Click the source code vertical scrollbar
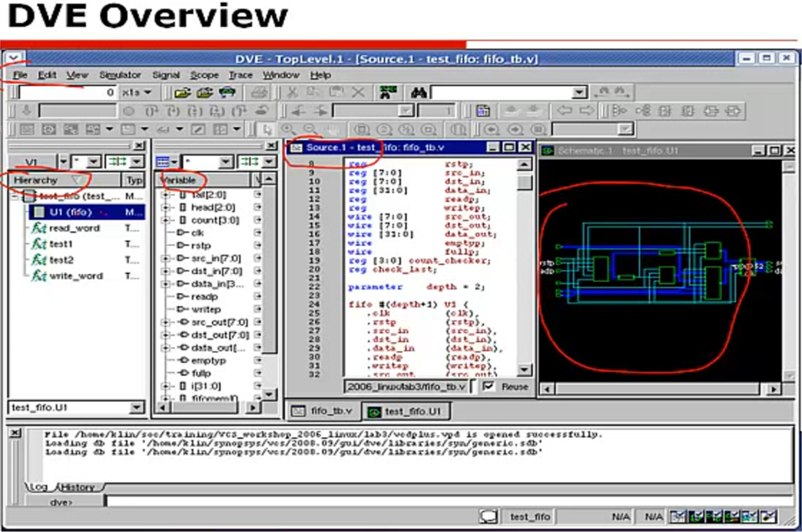802x532 pixels. point(524,267)
